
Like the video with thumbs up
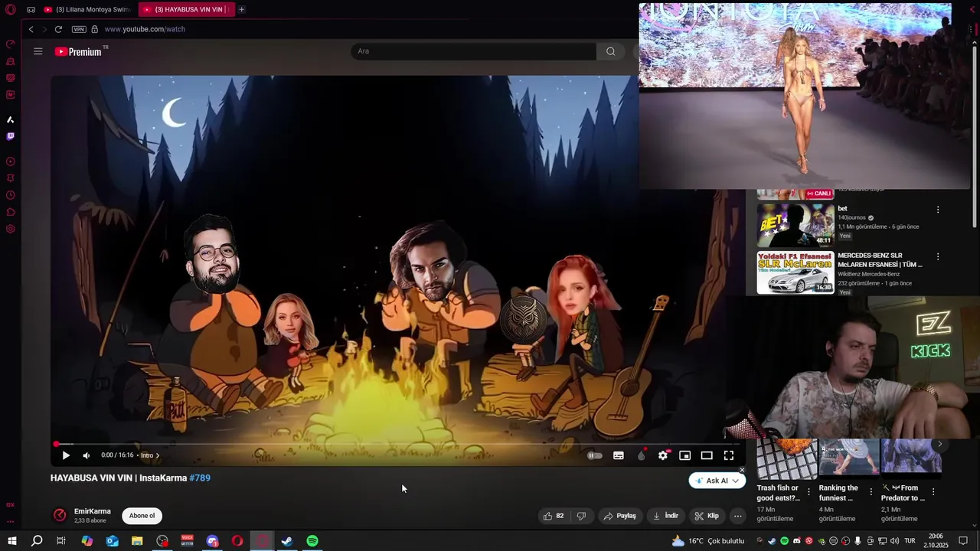(554, 516)
